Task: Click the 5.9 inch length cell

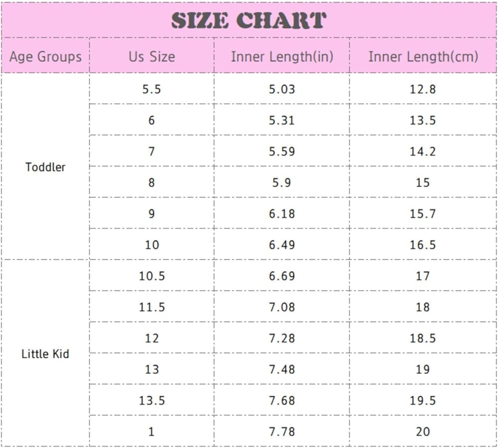Action: [x=282, y=183]
